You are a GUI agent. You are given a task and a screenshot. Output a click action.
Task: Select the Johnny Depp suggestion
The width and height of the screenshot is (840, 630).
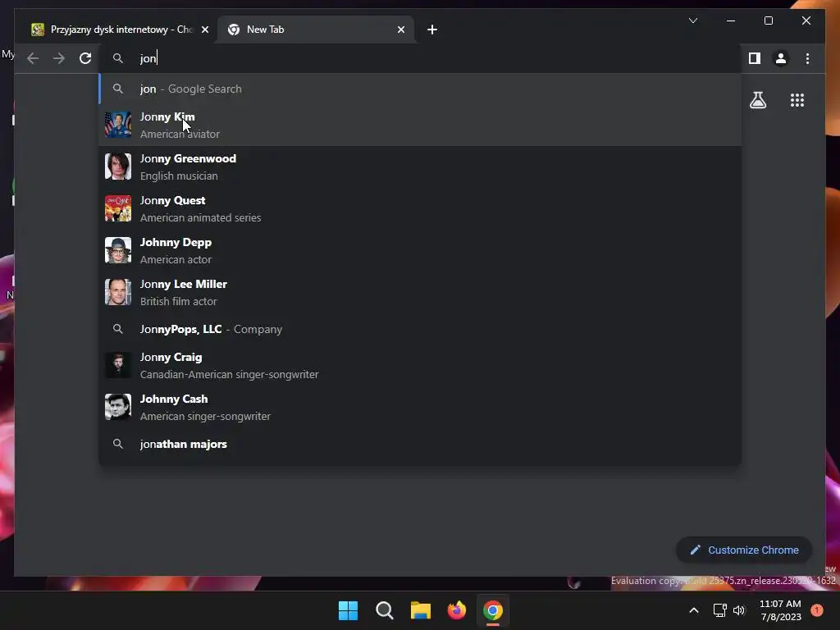pos(420,250)
